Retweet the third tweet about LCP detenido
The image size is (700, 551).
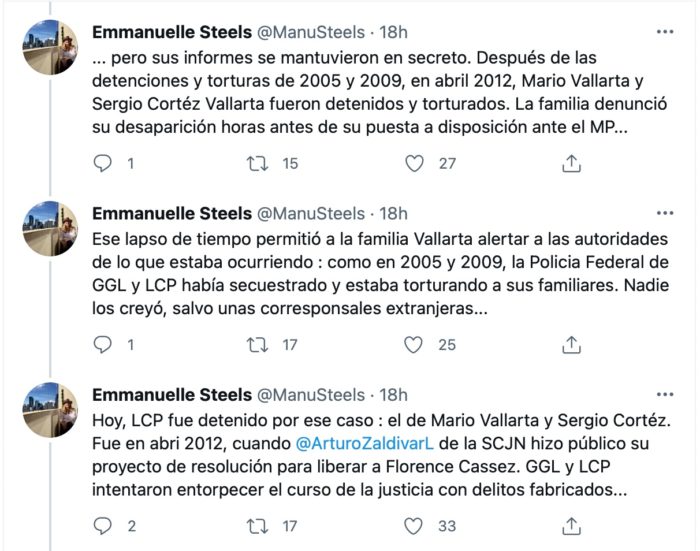click(x=257, y=525)
